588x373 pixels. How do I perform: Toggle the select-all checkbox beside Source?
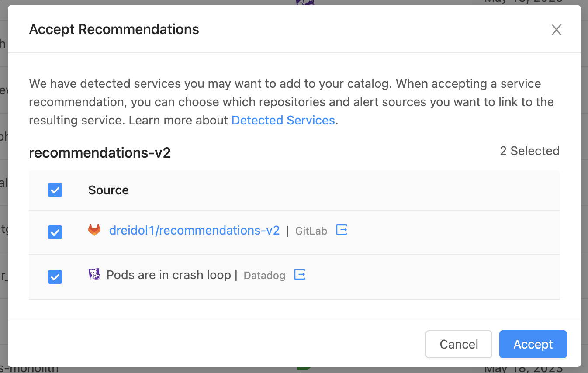pos(55,190)
